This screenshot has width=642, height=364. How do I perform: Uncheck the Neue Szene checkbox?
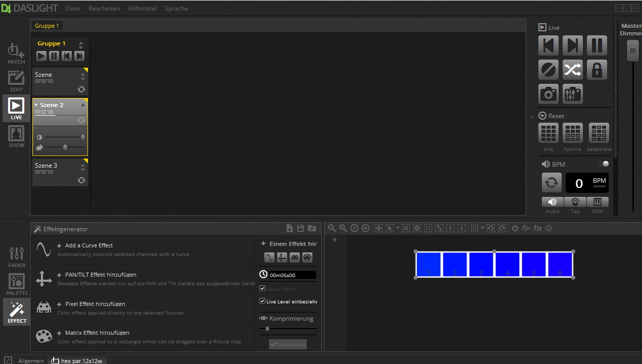tap(262, 288)
